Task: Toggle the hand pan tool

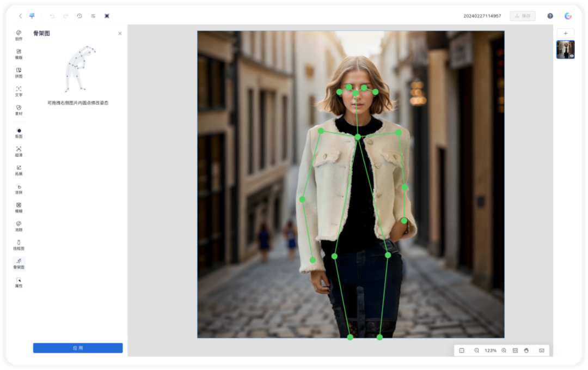Action: pos(526,350)
